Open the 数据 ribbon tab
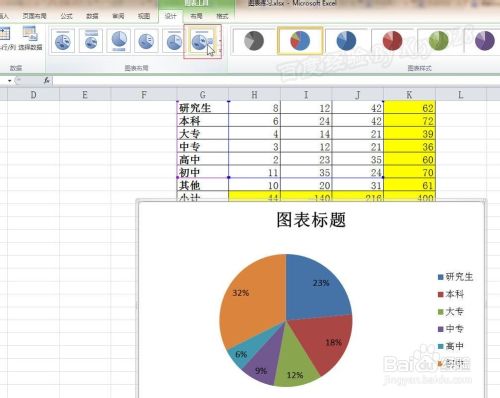 click(x=92, y=16)
